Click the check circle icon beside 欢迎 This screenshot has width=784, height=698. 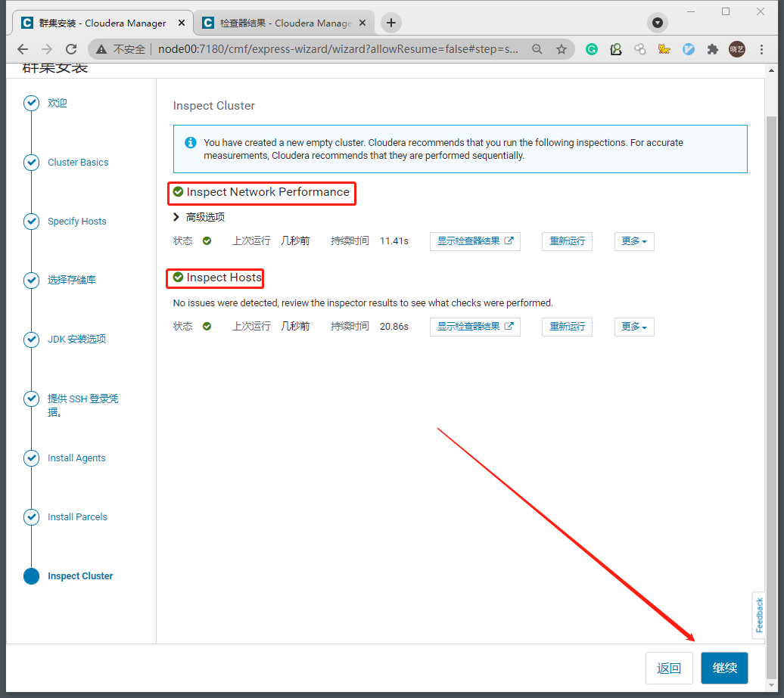(x=32, y=103)
